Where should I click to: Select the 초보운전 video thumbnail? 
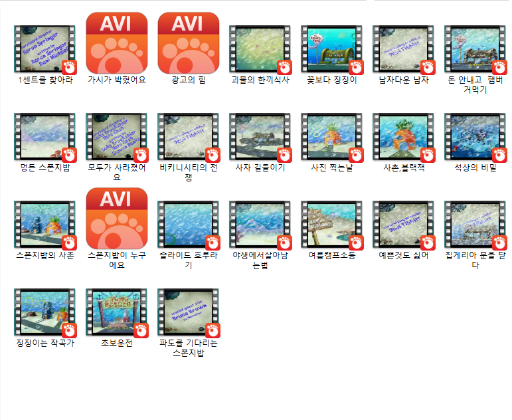[117, 312]
